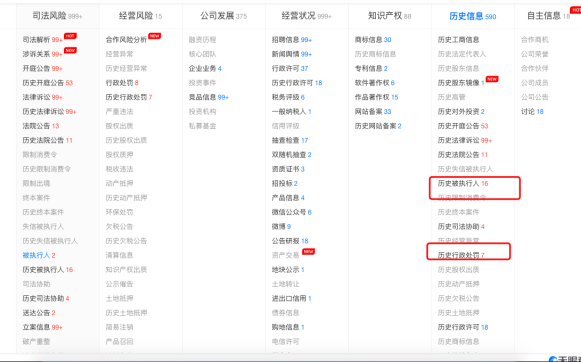Viewport: 581px width, 362px height.
Task: Open 一般纳税人 1 link
Action: tap(292, 112)
